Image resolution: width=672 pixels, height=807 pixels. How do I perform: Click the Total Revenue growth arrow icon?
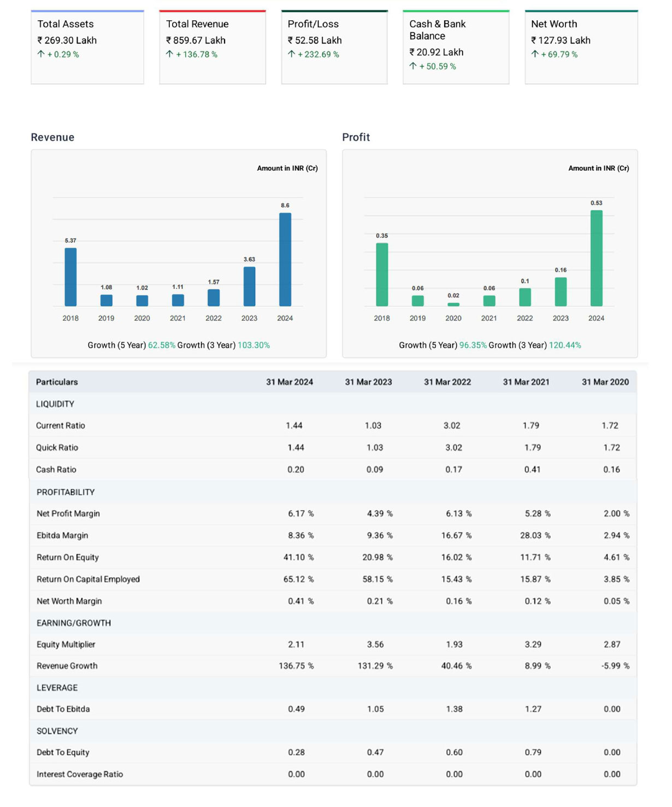(x=169, y=54)
